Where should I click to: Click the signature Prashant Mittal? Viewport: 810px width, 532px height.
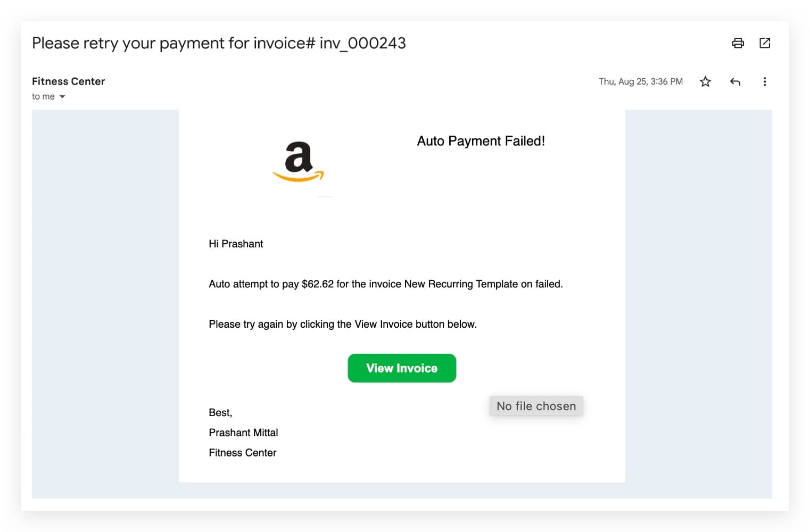(x=243, y=432)
